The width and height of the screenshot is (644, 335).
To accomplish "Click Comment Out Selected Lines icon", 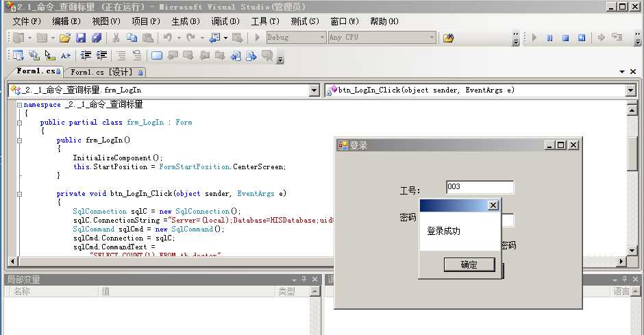I will 121,55.
